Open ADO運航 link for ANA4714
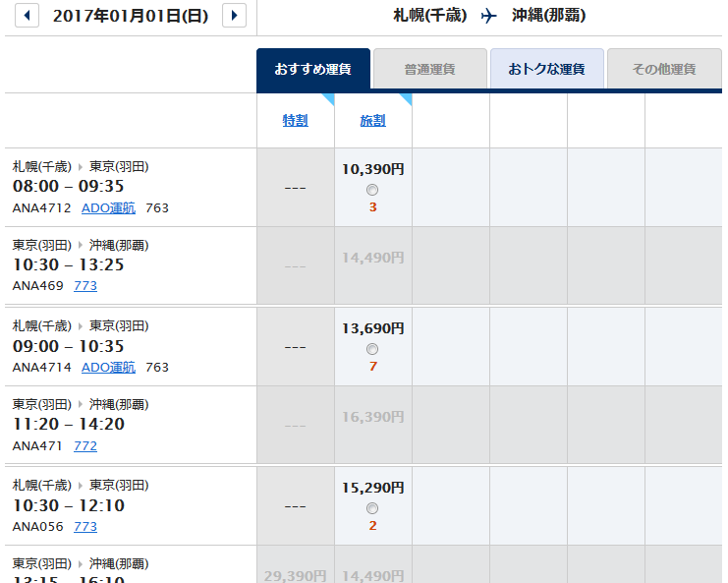This screenshot has width=728, height=583. (x=109, y=367)
